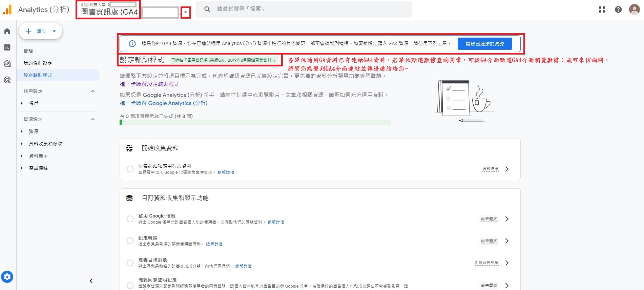Open the property selector dropdown arrow
Viewport: 644px width, 290px height.
pyautogui.click(x=186, y=13)
